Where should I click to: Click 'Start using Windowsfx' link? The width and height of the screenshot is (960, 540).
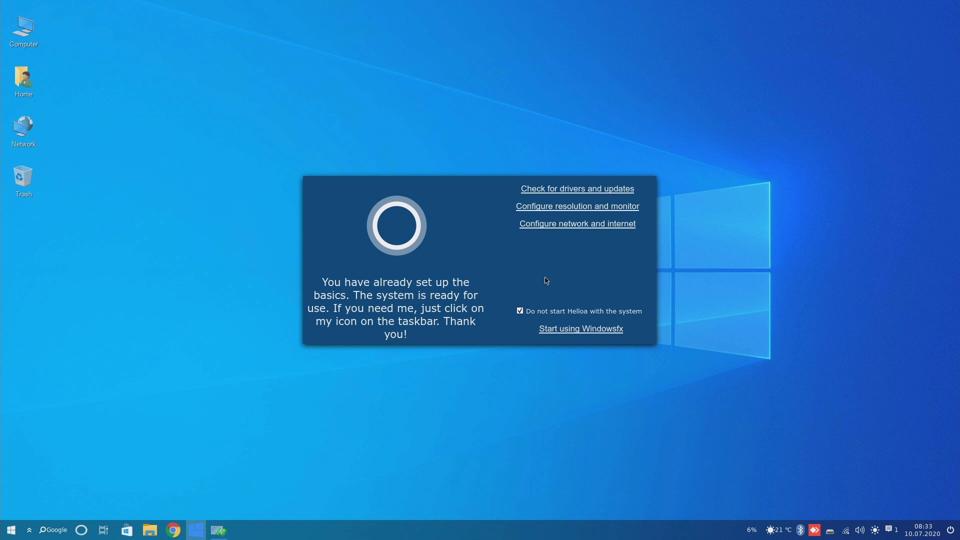coord(581,329)
